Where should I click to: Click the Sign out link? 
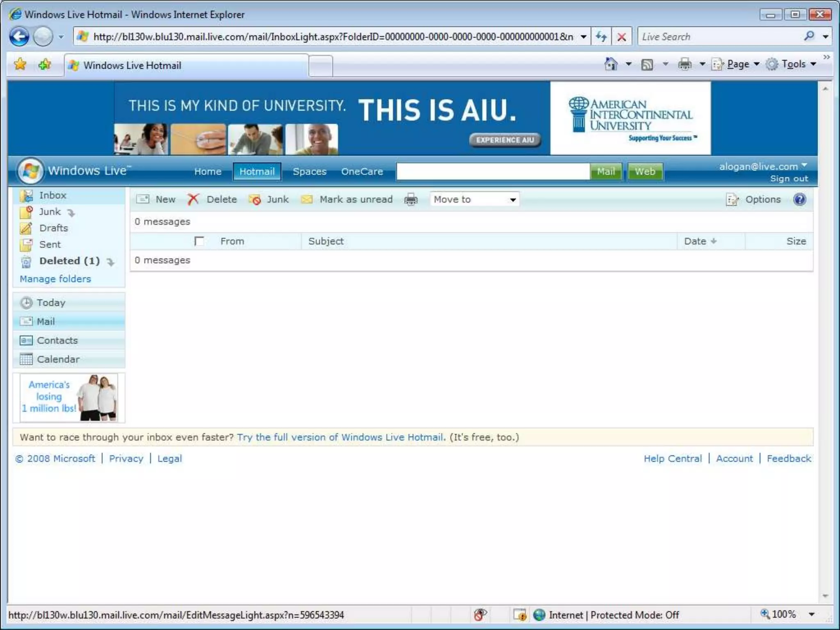[x=789, y=179]
